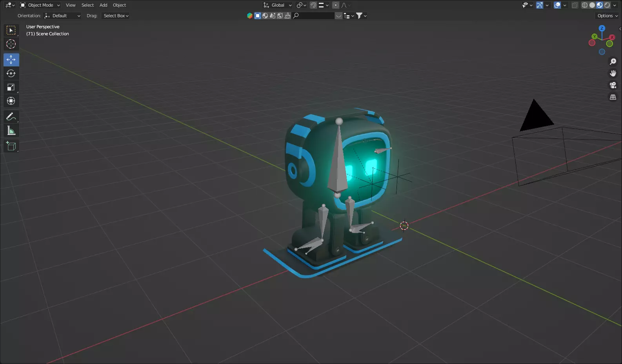Toggle the camera view icon
This screenshot has width=622, height=364.
(613, 85)
